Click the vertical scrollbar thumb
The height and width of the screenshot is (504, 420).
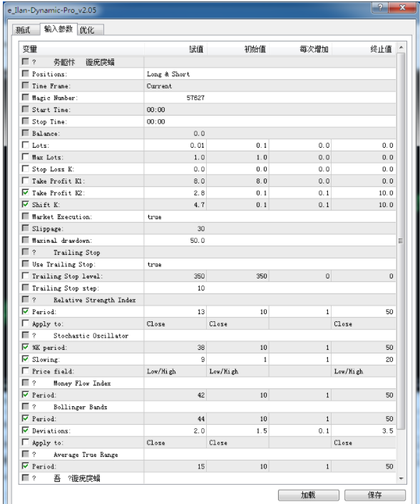click(401, 241)
